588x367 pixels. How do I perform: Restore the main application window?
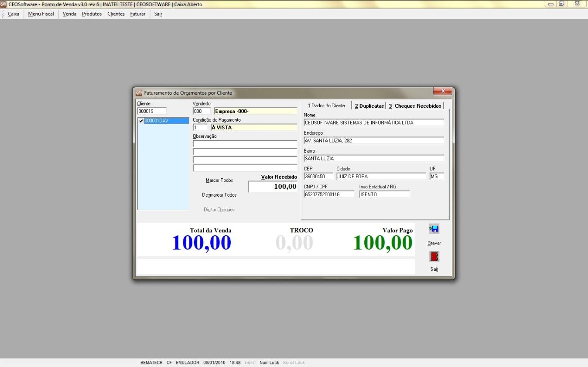pos(561,4)
